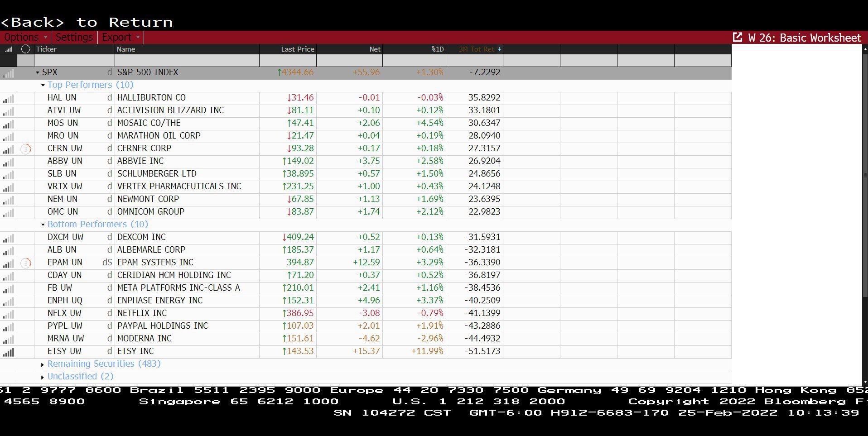
Task: Click signal bars icon for HAL UN row
Action: pos(8,98)
